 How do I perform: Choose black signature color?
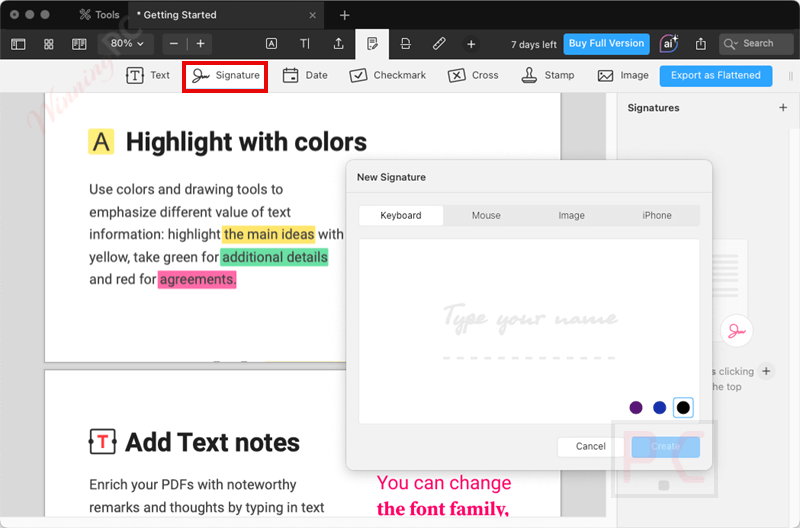click(x=683, y=408)
